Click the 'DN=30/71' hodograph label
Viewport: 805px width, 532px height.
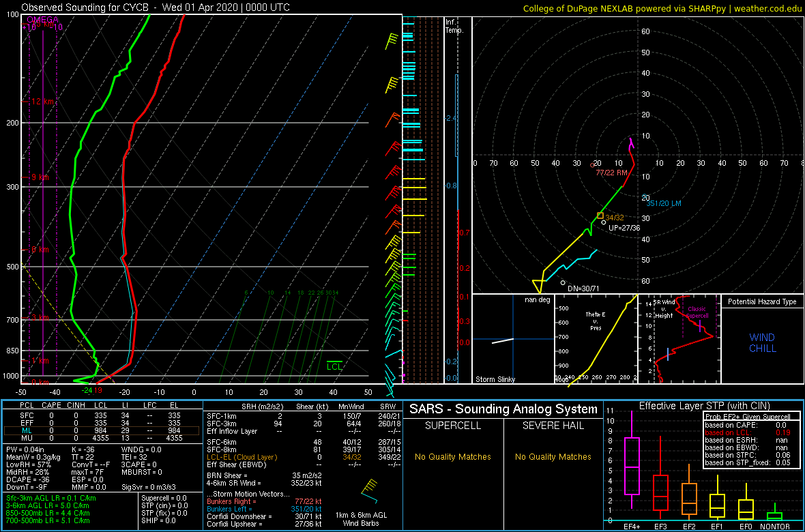coord(584,289)
